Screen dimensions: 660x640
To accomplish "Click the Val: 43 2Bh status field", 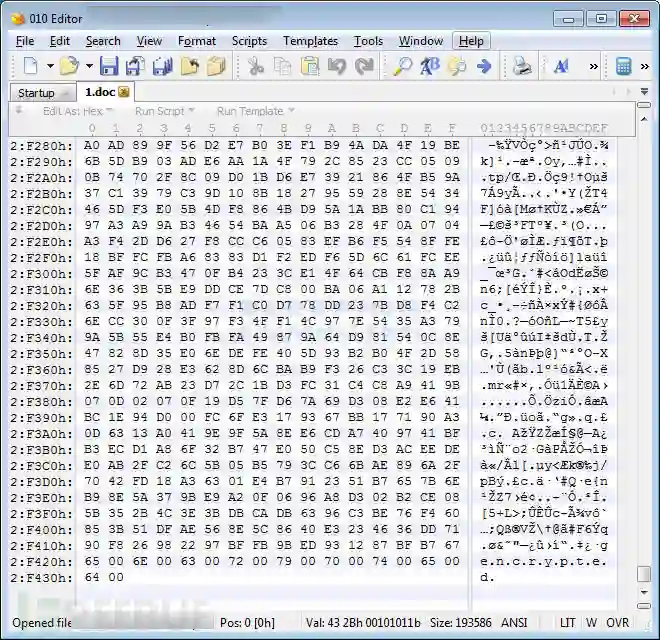I will pos(363,623).
